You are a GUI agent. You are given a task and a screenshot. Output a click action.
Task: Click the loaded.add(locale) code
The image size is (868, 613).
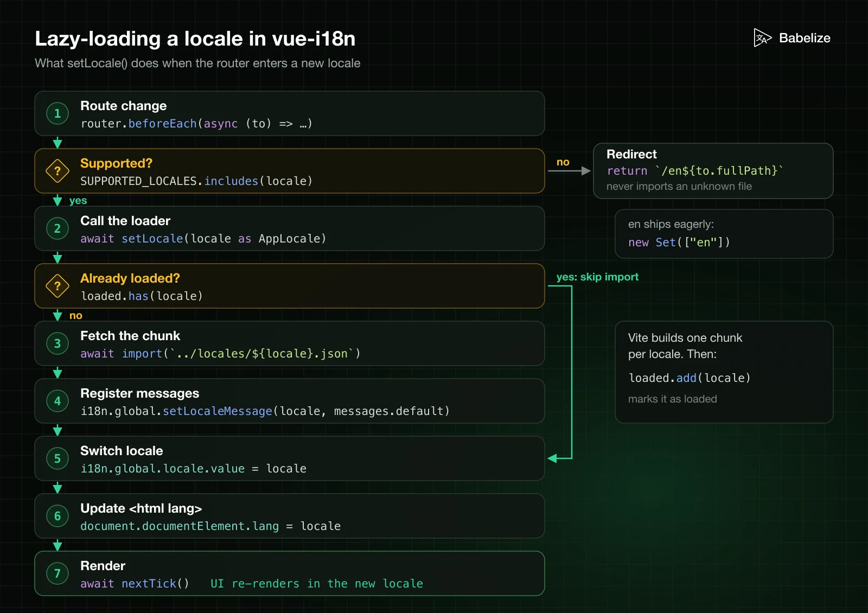click(690, 378)
